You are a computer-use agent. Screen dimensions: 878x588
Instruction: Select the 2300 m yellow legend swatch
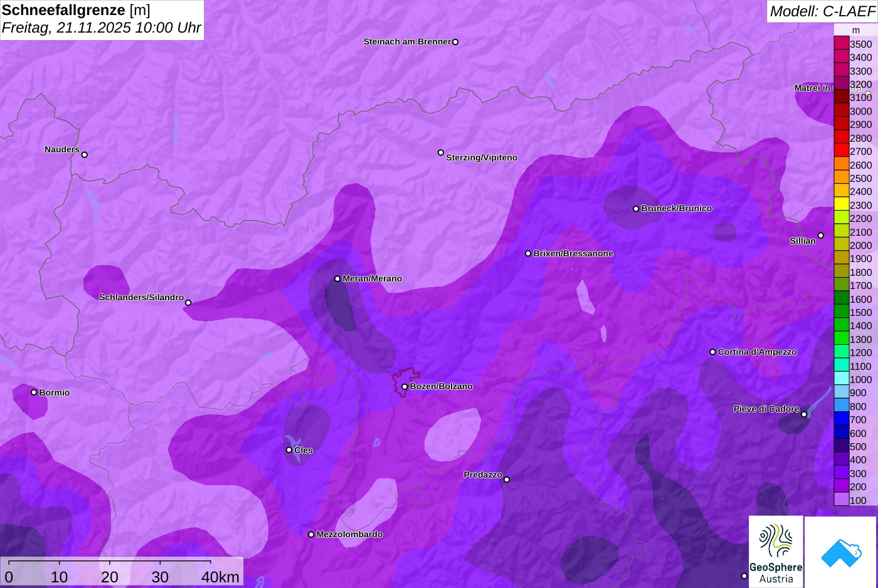click(x=841, y=204)
